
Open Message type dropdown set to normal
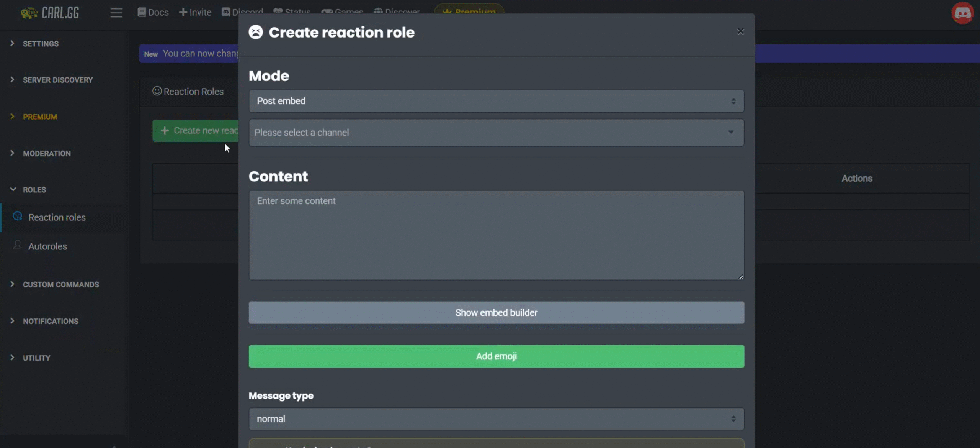pos(497,419)
